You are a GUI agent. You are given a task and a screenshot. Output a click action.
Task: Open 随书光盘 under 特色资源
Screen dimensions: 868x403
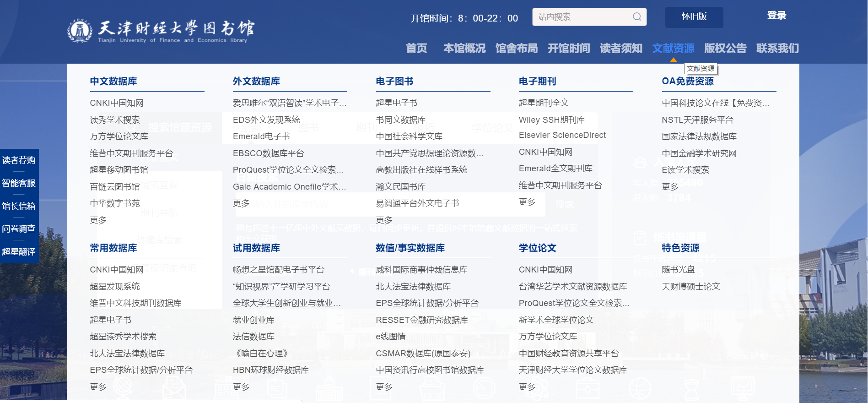click(x=679, y=270)
